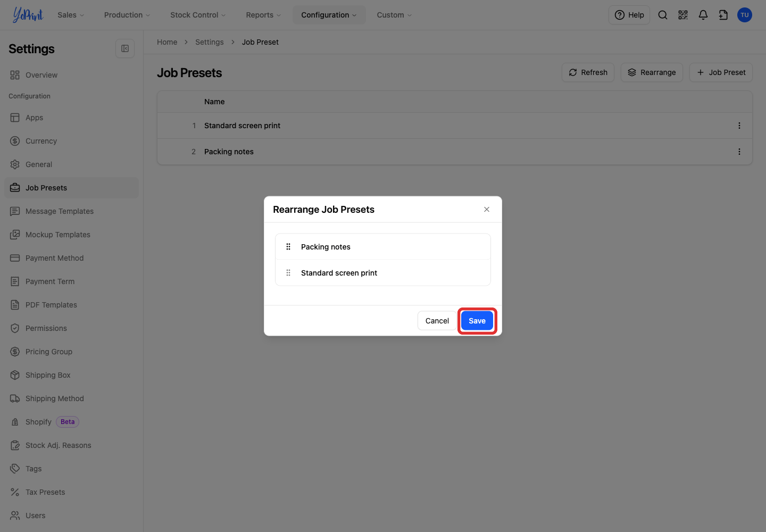Open row actions for Packing notes row
Viewport: 766px width, 532px height.
tap(739, 152)
